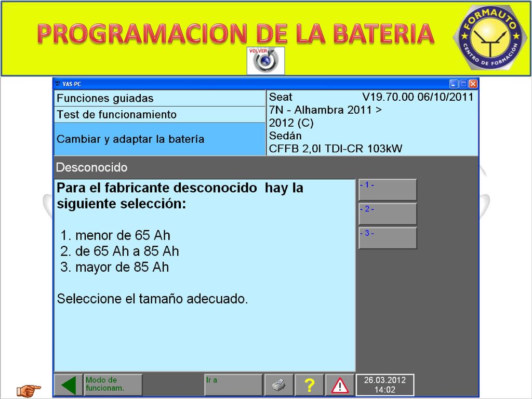This screenshot has height=399, width=532.
Task: Click the VAS-PC title bar icon
Action: pos(58,84)
